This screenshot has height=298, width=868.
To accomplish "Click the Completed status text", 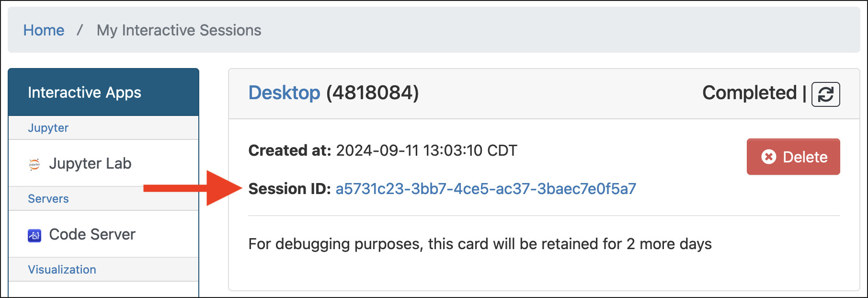I will pyautogui.click(x=749, y=93).
